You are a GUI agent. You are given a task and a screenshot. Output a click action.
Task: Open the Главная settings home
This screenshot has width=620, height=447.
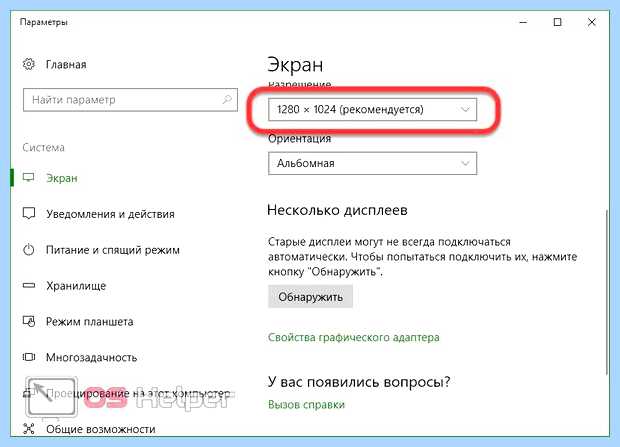[66, 64]
